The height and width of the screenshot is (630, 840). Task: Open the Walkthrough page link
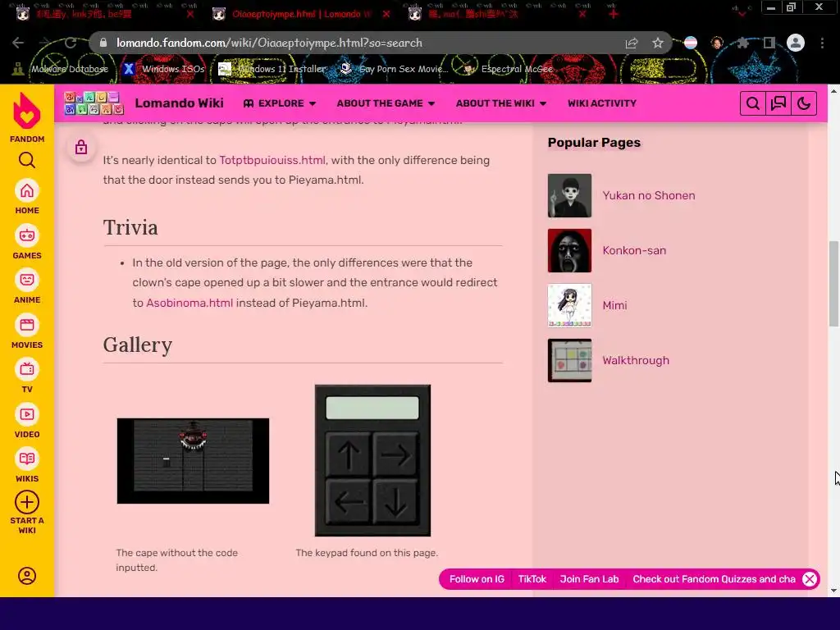pyautogui.click(x=636, y=361)
